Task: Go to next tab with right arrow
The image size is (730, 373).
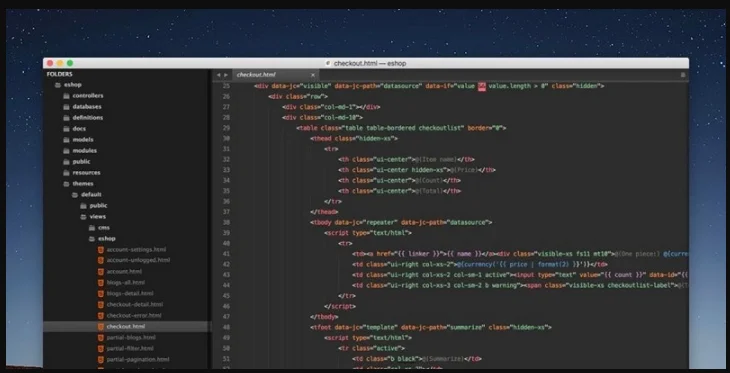Action: [x=226, y=75]
